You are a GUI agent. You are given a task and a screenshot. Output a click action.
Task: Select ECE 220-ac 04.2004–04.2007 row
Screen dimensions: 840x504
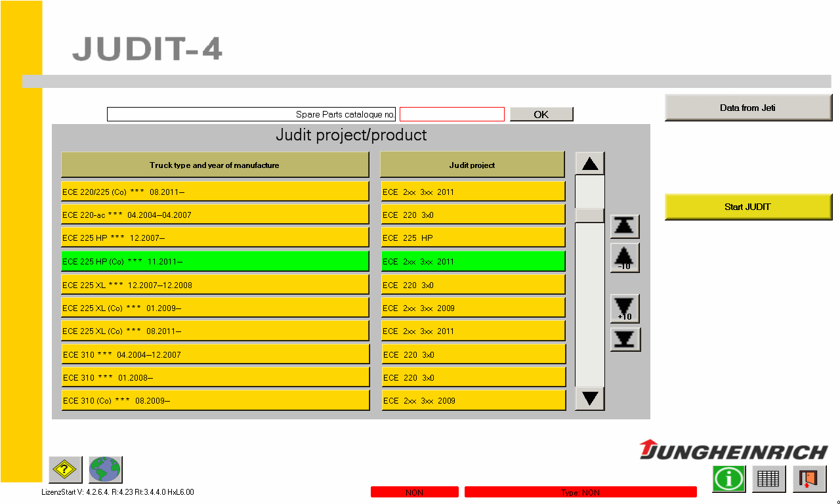(215, 215)
